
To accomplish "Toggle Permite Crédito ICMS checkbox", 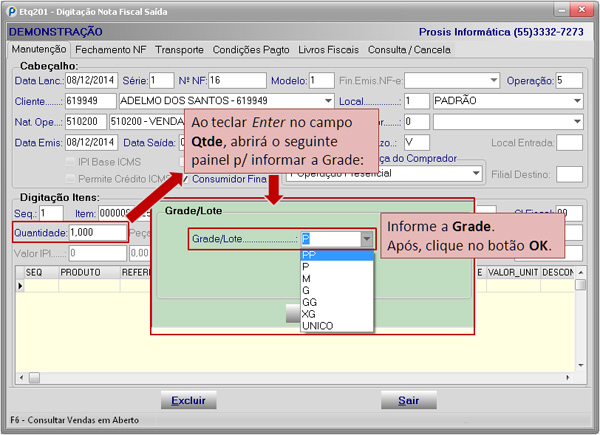I will [70, 179].
